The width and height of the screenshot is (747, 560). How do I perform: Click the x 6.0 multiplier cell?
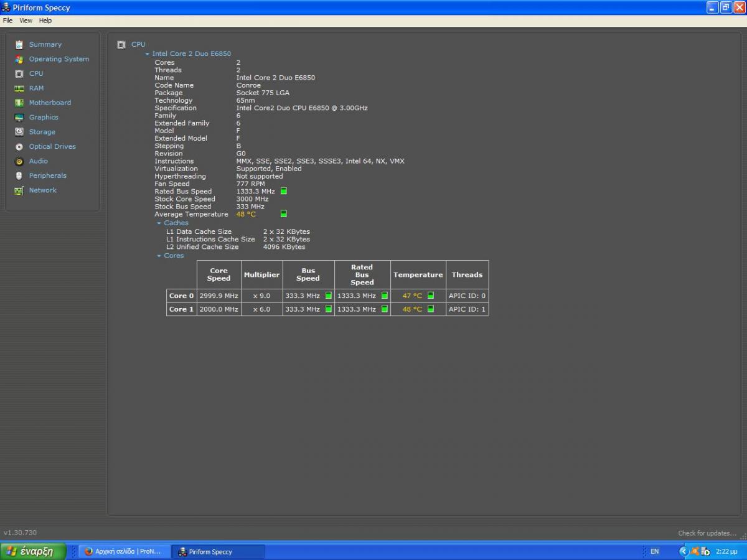[261, 309]
